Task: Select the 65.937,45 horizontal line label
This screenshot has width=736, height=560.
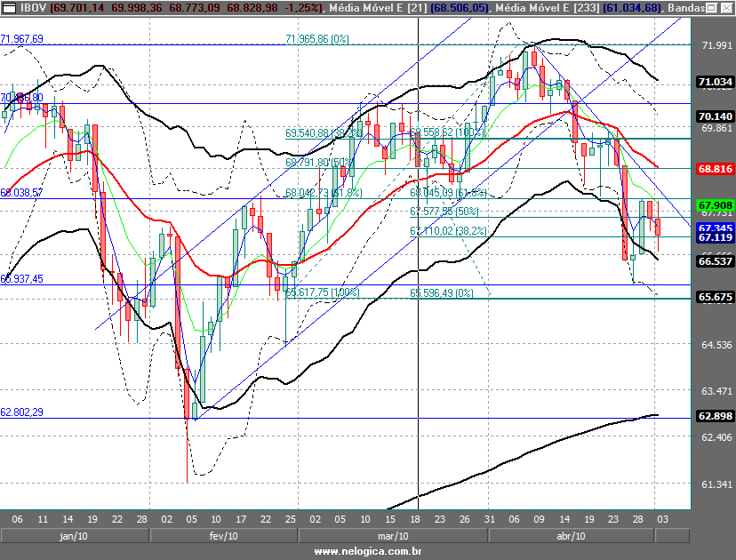Action: 21,279
